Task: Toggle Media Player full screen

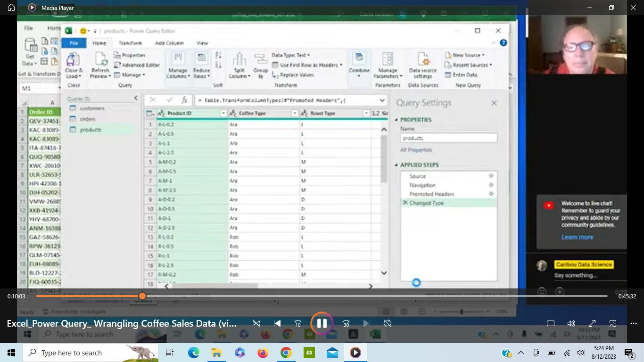Action: (592, 323)
